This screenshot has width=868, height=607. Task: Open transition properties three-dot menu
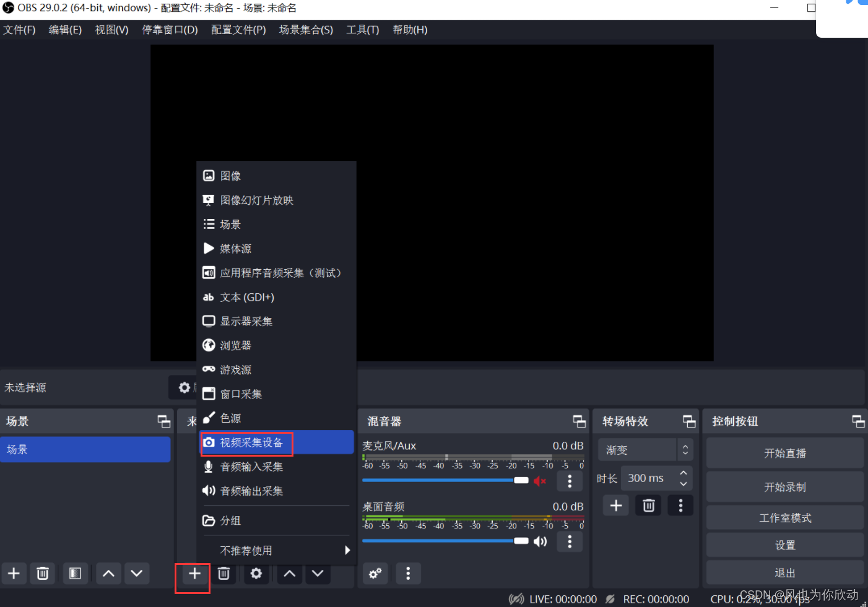click(681, 506)
